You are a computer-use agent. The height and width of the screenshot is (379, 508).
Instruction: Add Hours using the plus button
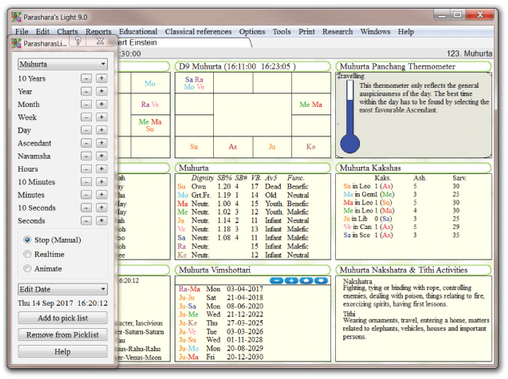(x=102, y=169)
